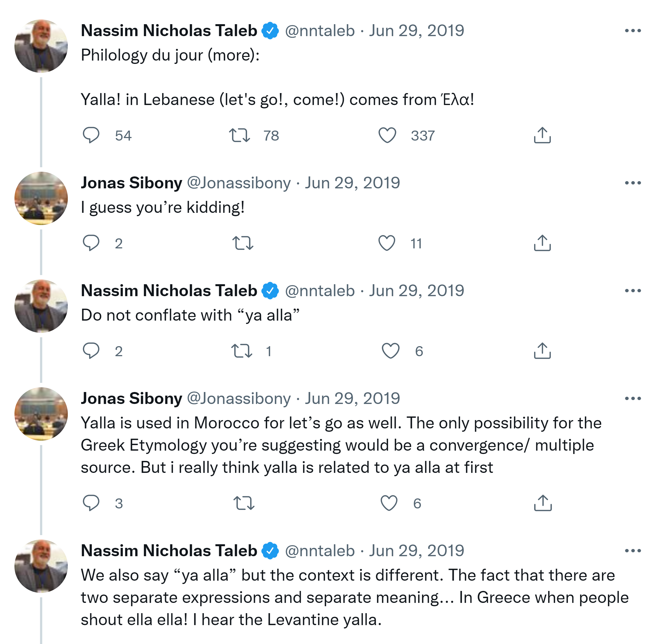Retweet the 'Do not conflate' tweet
This screenshot has width=655, height=644.
point(241,351)
